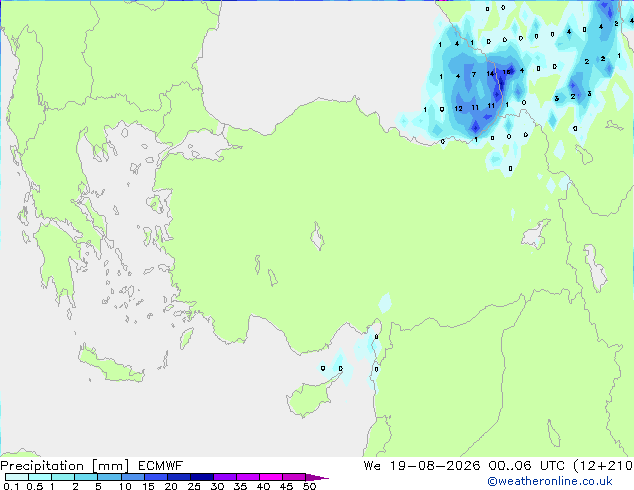Click the 2–5 mm legend swatch

coord(86,477)
